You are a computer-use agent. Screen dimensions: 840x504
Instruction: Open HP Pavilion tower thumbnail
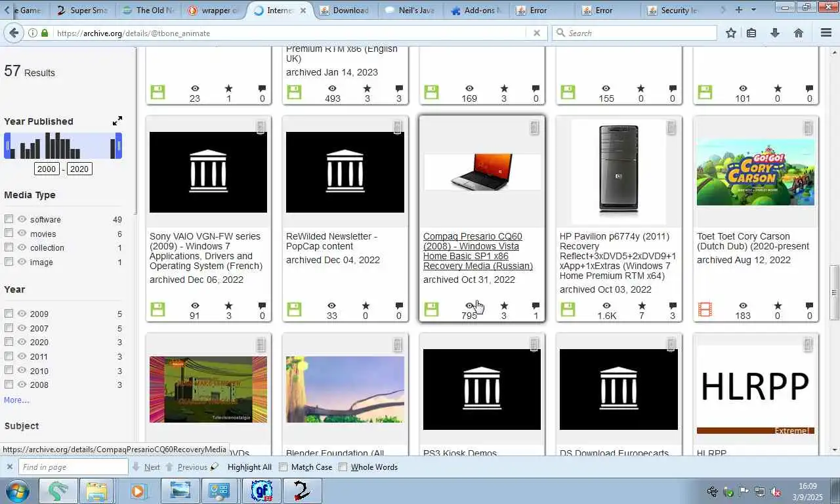pyautogui.click(x=618, y=172)
